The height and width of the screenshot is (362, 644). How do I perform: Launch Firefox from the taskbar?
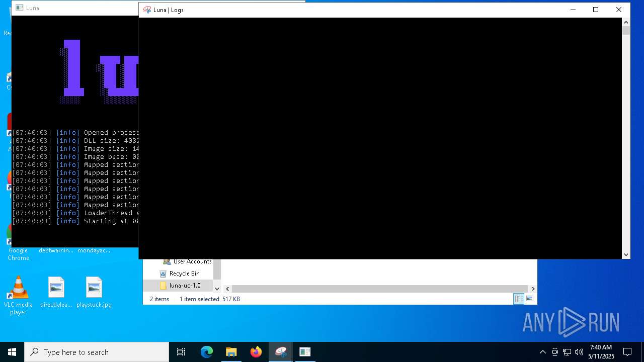(256, 352)
